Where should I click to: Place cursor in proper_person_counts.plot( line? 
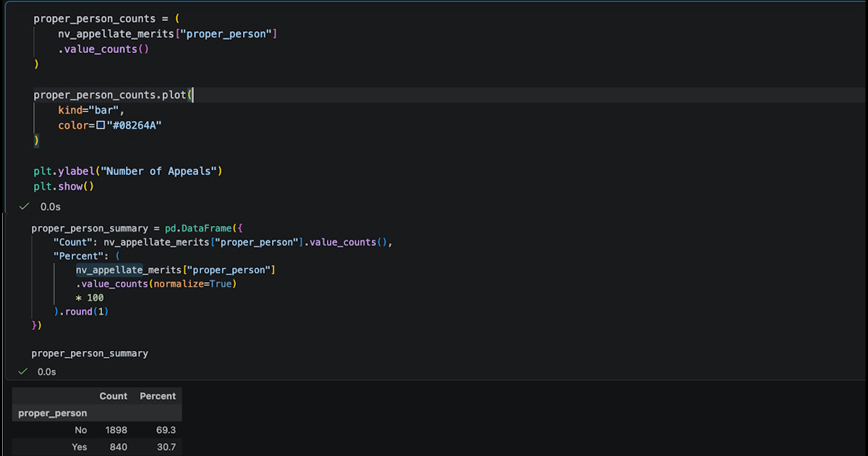114,95
